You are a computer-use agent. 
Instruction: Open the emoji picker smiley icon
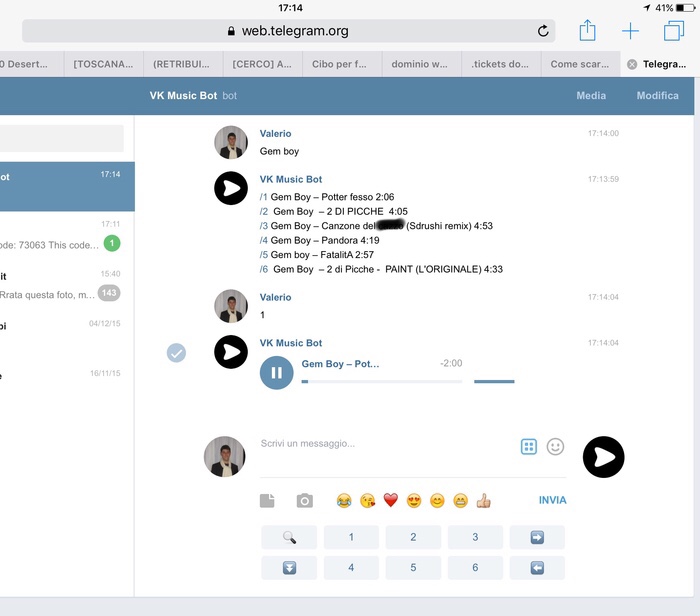pos(555,446)
